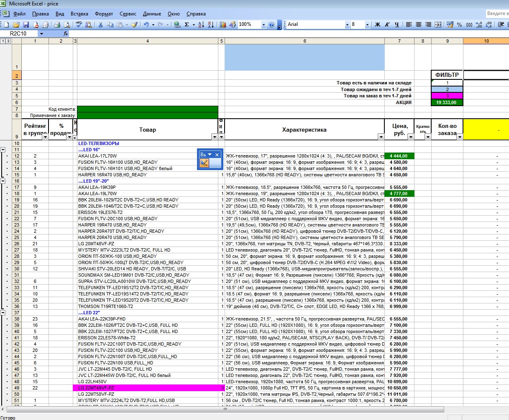This screenshot has height=420, width=509.
Task: Cut the selection with the scissors icon
Action: click(x=100, y=25)
